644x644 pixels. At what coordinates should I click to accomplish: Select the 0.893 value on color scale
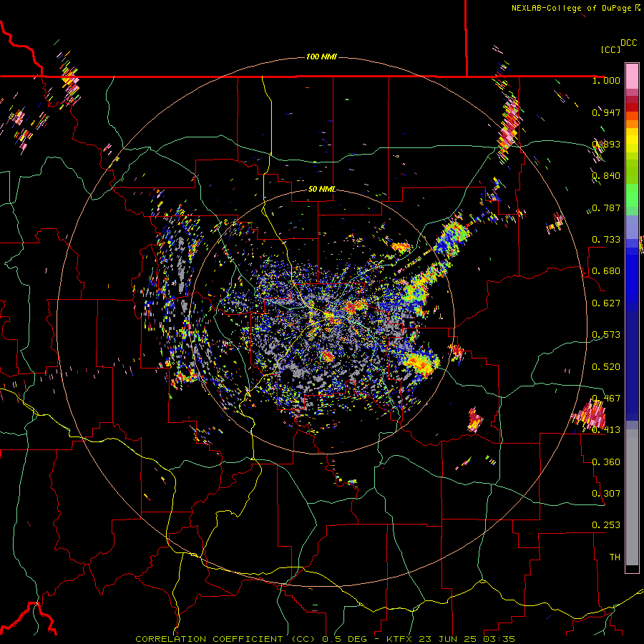pyautogui.click(x=606, y=144)
